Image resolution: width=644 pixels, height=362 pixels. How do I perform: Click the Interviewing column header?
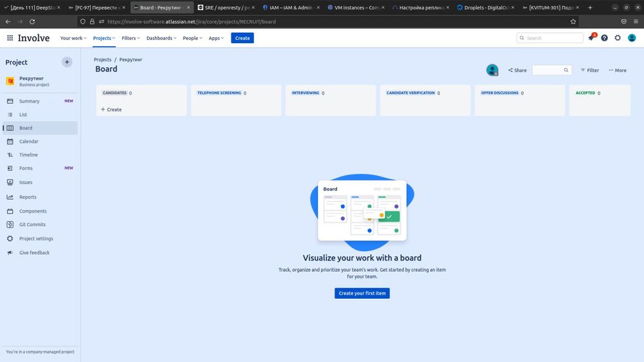point(306,93)
